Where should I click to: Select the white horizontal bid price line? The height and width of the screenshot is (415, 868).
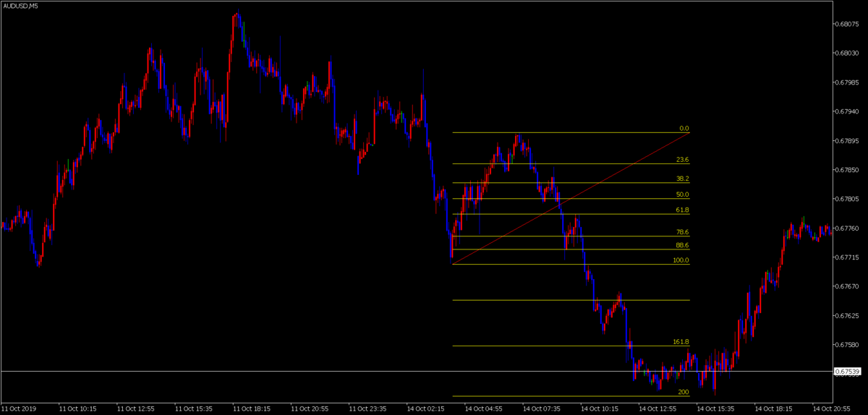tap(416, 371)
